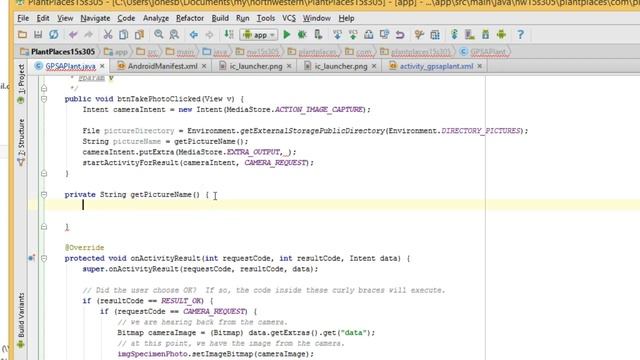This screenshot has width=640, height=360.
Task: Click the Forward navigation arrow icon
Action: (x=209, y=35)
